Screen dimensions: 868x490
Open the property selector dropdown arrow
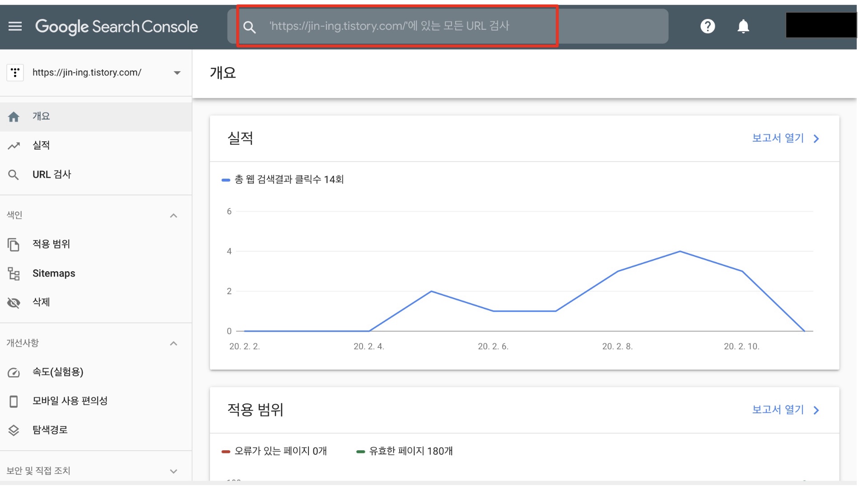[177, 73]
